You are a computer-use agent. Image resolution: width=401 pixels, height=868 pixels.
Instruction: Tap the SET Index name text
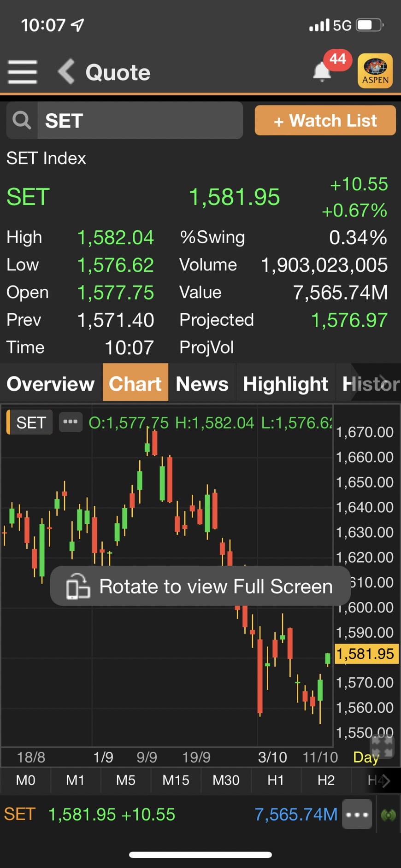(x=46, y=158)
